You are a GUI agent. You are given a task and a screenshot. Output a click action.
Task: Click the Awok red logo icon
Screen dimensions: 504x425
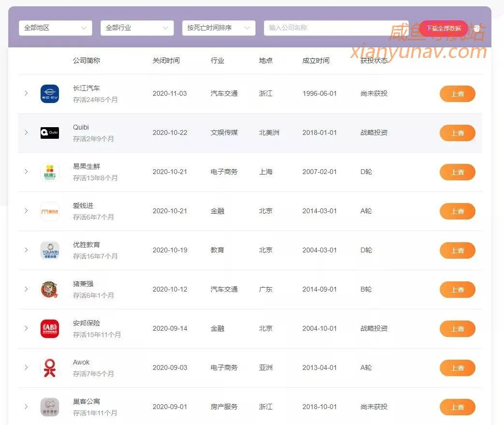point(49,367)
